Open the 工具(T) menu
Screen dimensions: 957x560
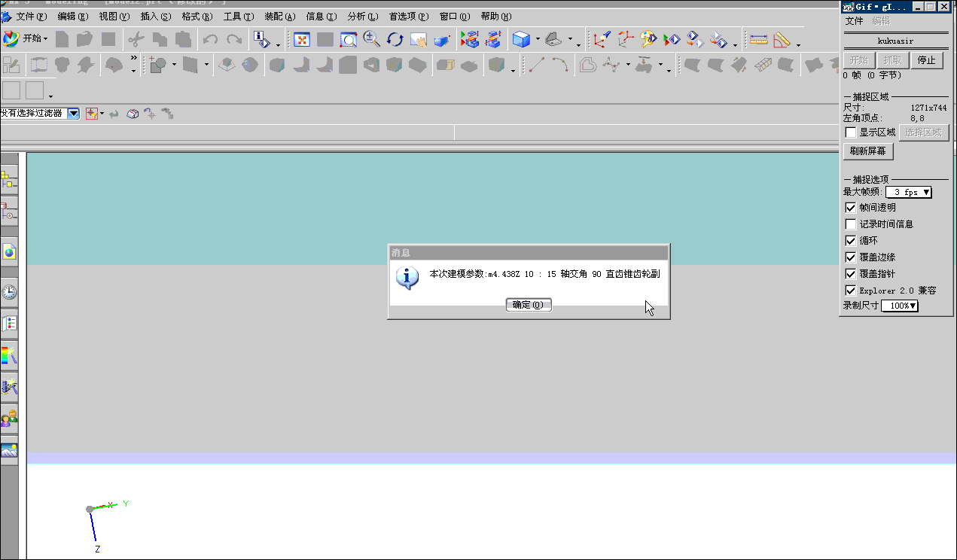[x=238, y=16]
